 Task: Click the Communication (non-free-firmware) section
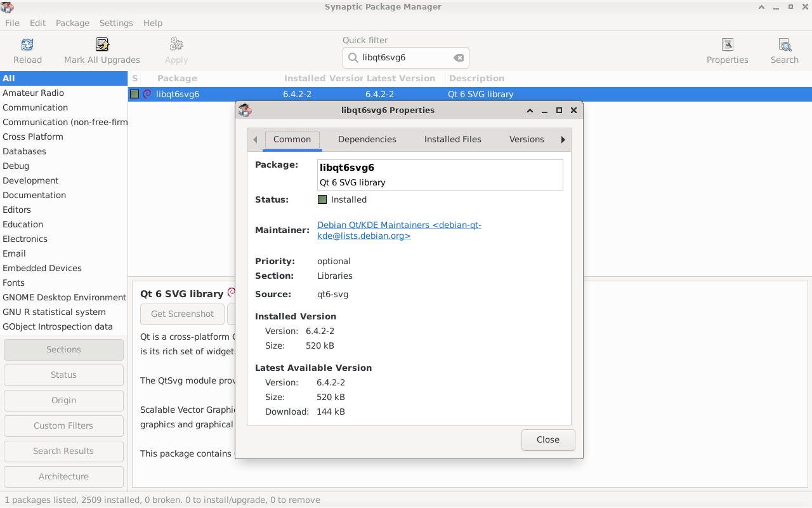[x=63, y=122]
